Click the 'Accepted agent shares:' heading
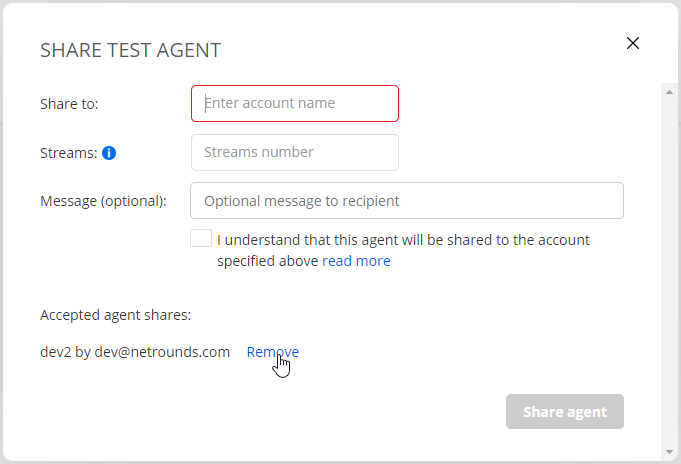 click(x=115, y=315)
